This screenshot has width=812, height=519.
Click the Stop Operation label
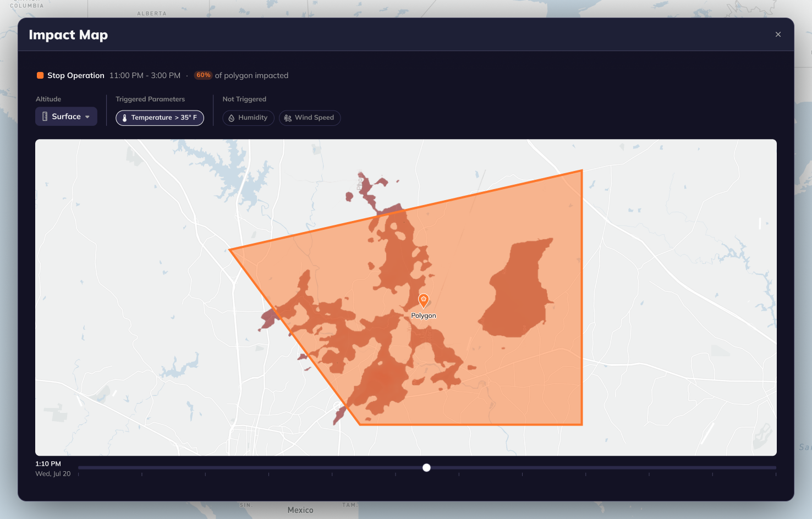[x=76, y=75]
